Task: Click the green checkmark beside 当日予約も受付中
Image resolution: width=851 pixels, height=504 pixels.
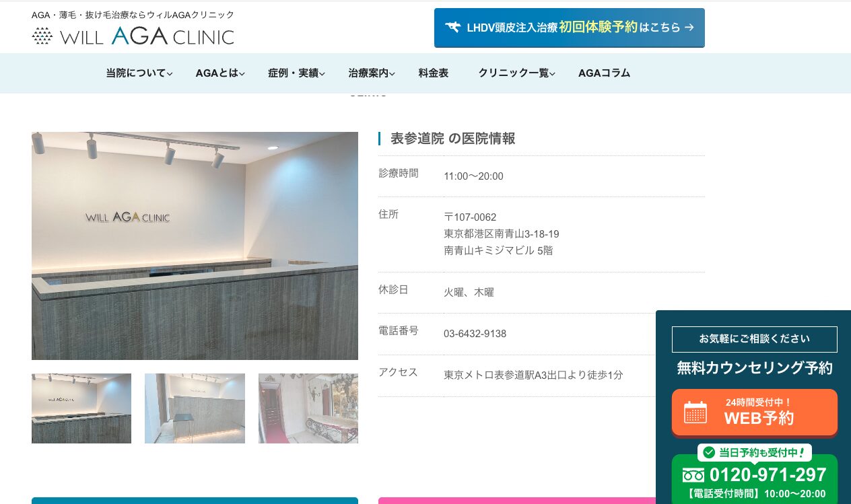Action: [x=709, y=452]
